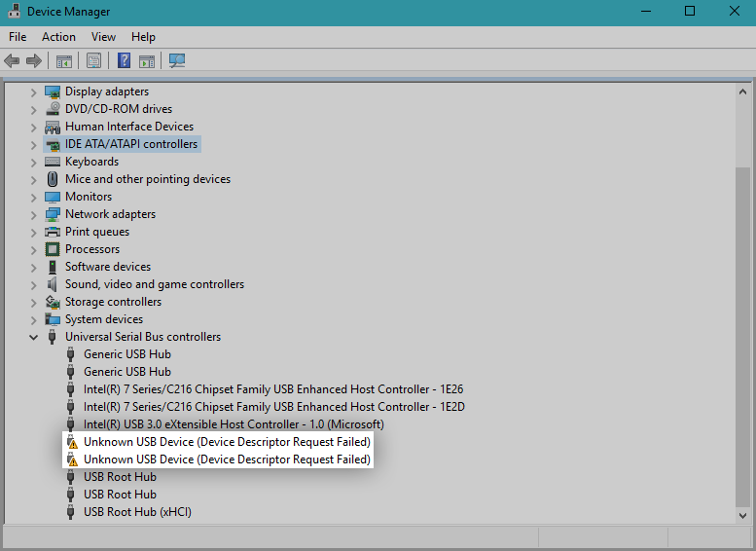
Task: Expand the Network adapters node
Action: coord(33,215)
